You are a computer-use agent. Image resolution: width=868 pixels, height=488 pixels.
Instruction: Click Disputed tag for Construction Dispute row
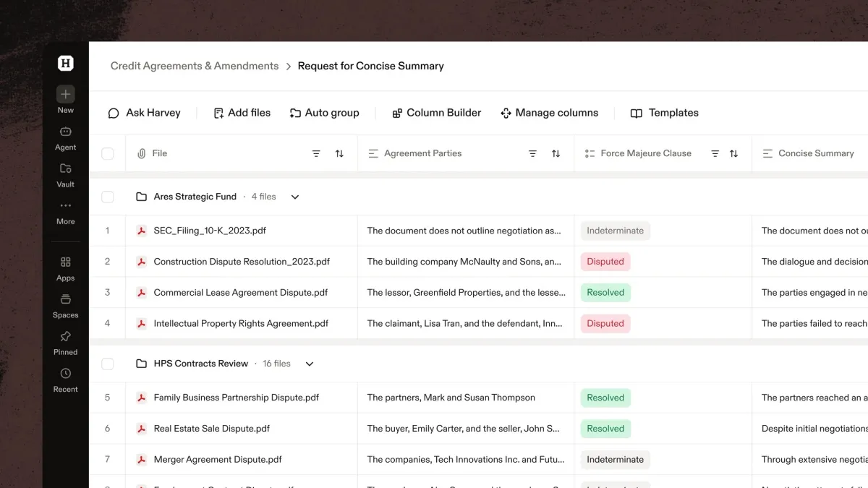point(605,262)
